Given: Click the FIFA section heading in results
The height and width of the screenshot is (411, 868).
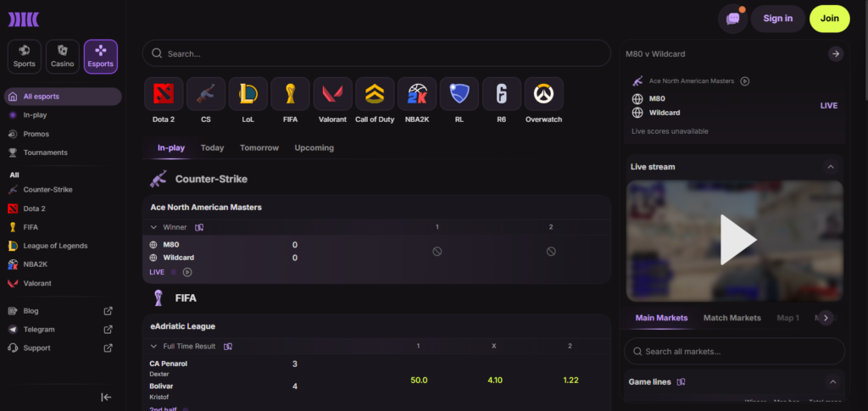Looking at the screenshot, I should 186,298.
